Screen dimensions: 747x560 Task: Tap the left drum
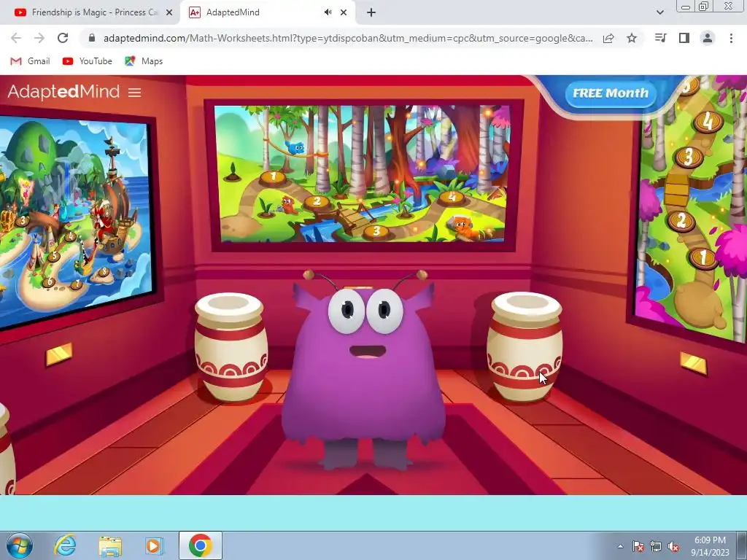[231, 347]
